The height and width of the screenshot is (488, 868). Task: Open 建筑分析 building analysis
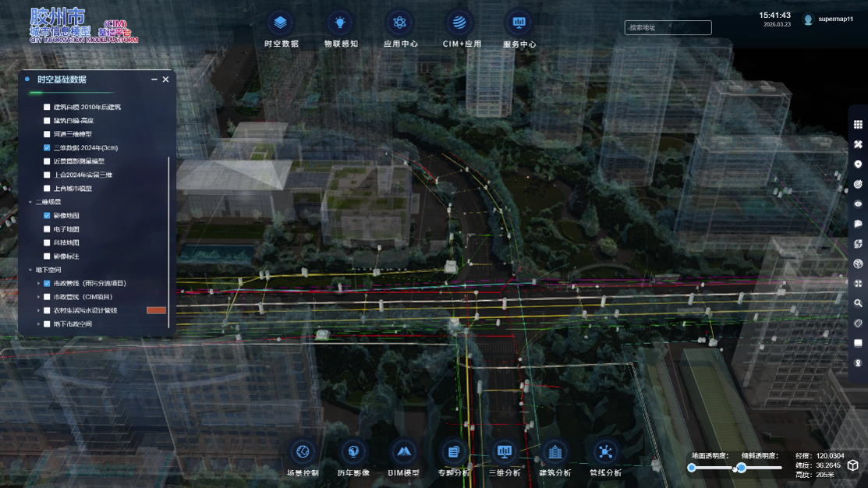[x=554, y=452]
